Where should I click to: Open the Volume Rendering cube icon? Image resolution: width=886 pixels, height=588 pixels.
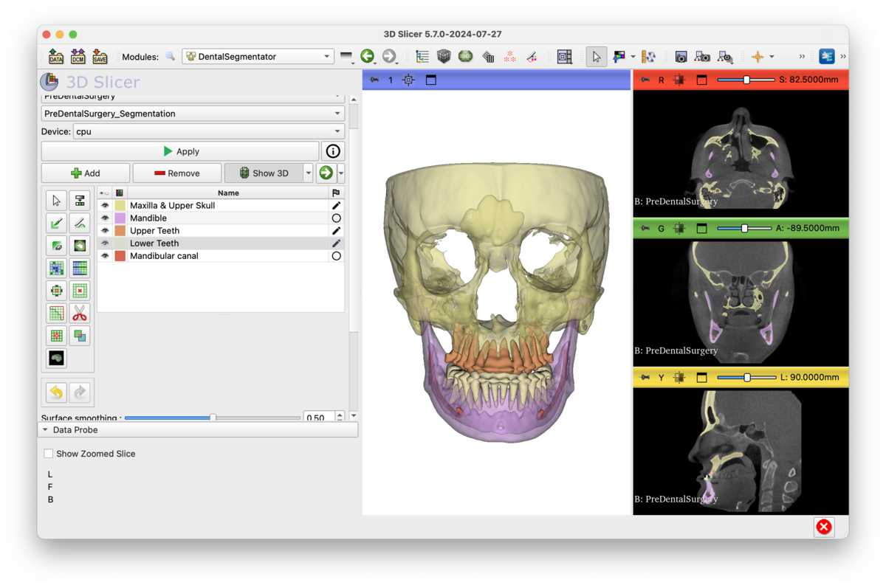(444, 57)
